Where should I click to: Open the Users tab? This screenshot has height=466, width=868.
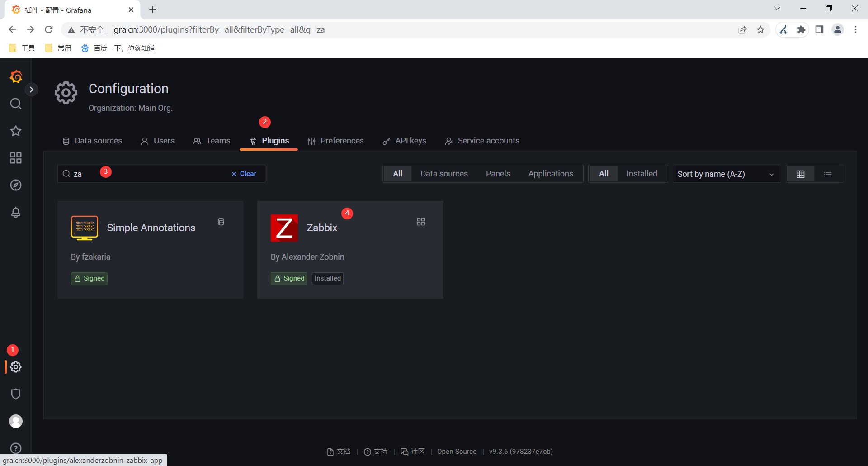click(x=158, y=141)
